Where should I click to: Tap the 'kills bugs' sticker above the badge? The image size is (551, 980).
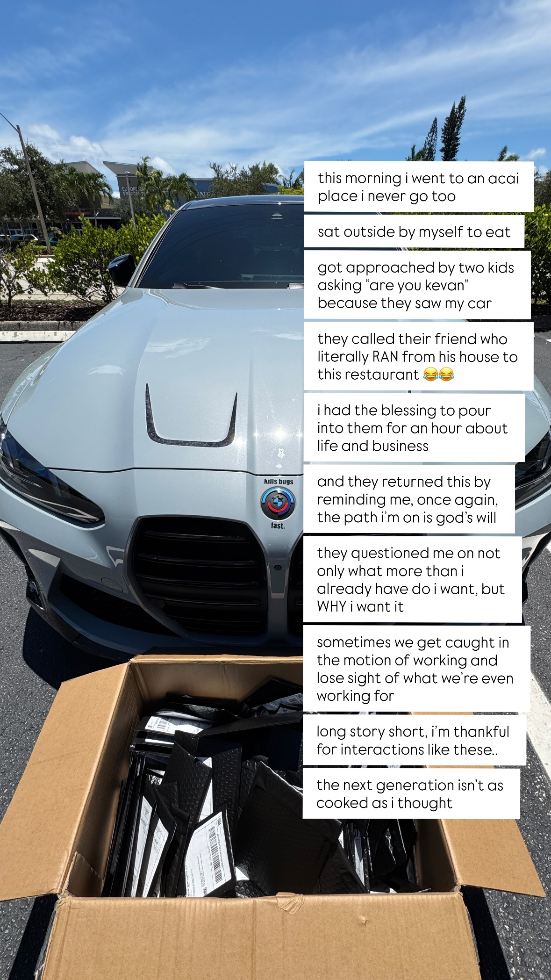279,481
